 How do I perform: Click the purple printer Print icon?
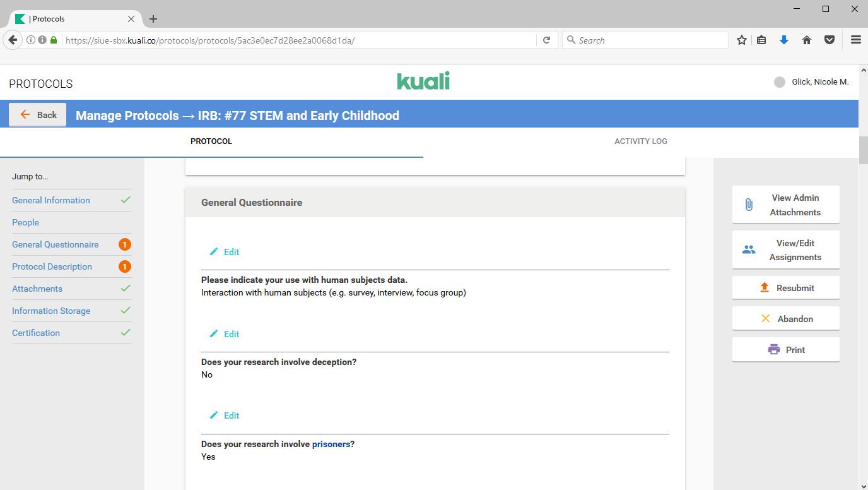click(774, 350)
